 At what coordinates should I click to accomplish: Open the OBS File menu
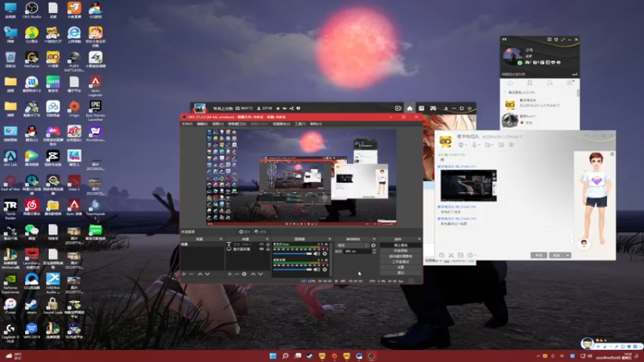187,124
